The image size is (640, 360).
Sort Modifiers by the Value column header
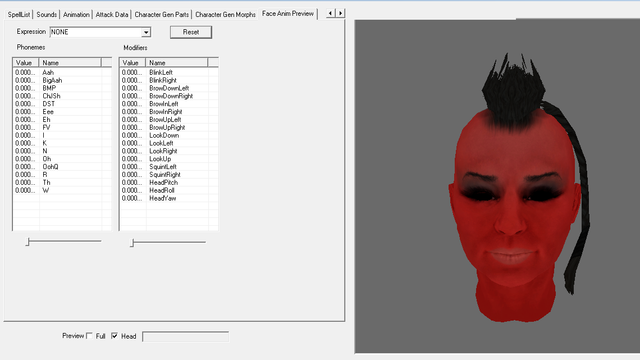tap(132, 62)
